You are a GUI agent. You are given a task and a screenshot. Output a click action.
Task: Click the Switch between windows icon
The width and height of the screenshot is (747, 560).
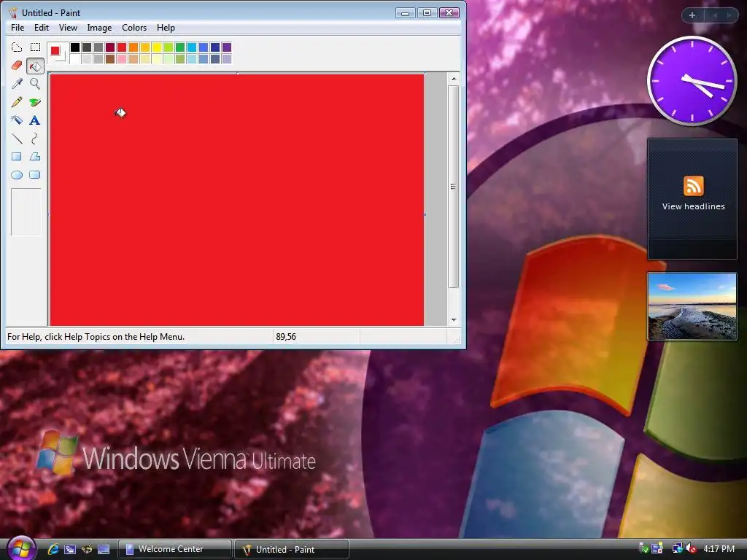[x=70, y=549]
